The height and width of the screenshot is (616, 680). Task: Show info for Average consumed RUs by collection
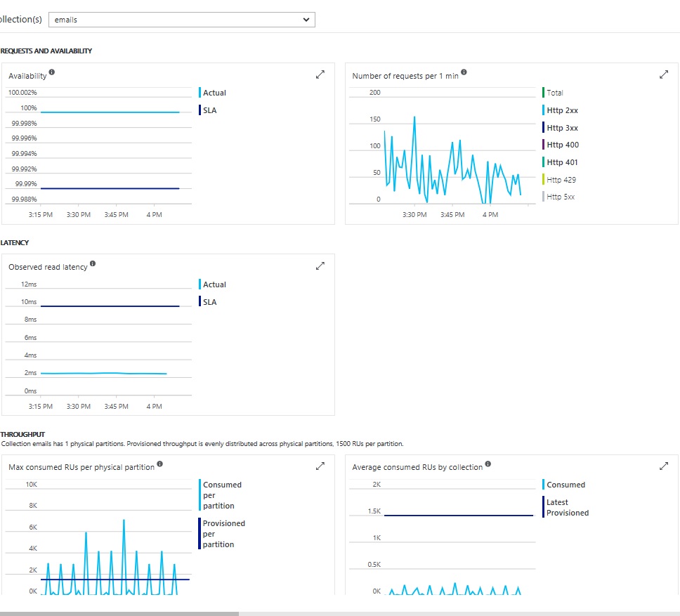tap(488, 464)
